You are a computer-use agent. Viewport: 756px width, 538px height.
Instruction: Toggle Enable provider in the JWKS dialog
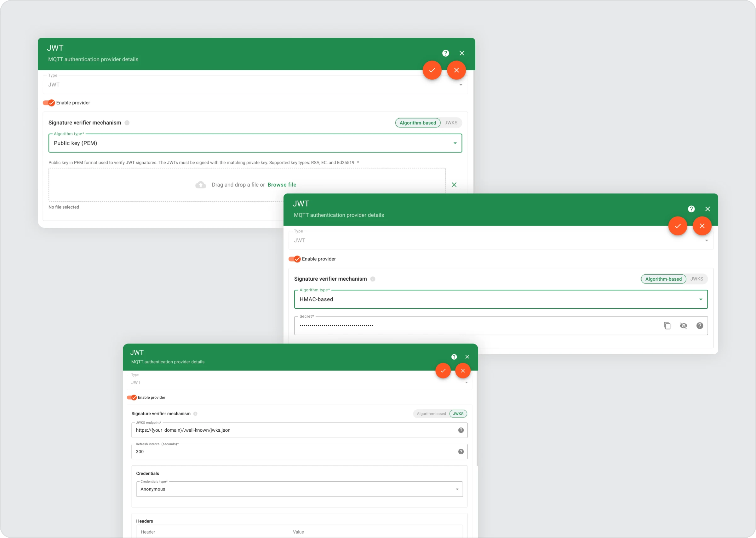tap(132, 398)
